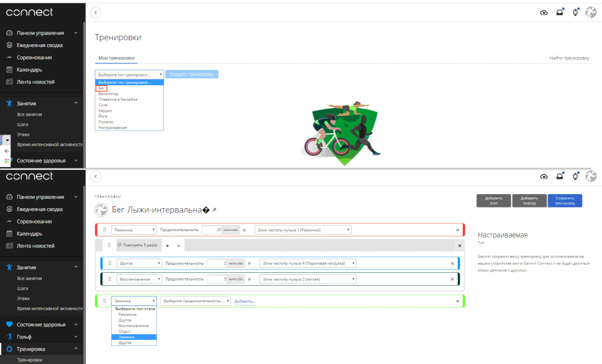This screenshot has height=364, width=602.
Task: Click the duration field showing 5
Action: tap(218, 279)
